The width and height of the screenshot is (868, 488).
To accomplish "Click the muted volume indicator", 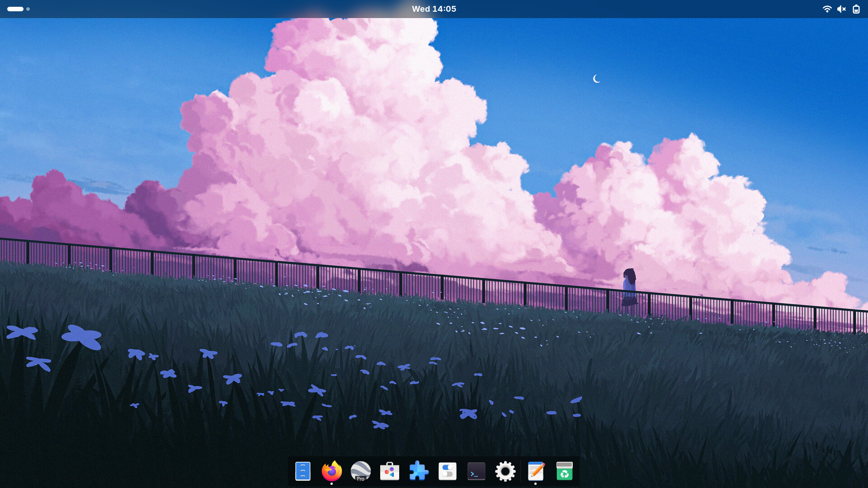I will click(x=841, y=9).
